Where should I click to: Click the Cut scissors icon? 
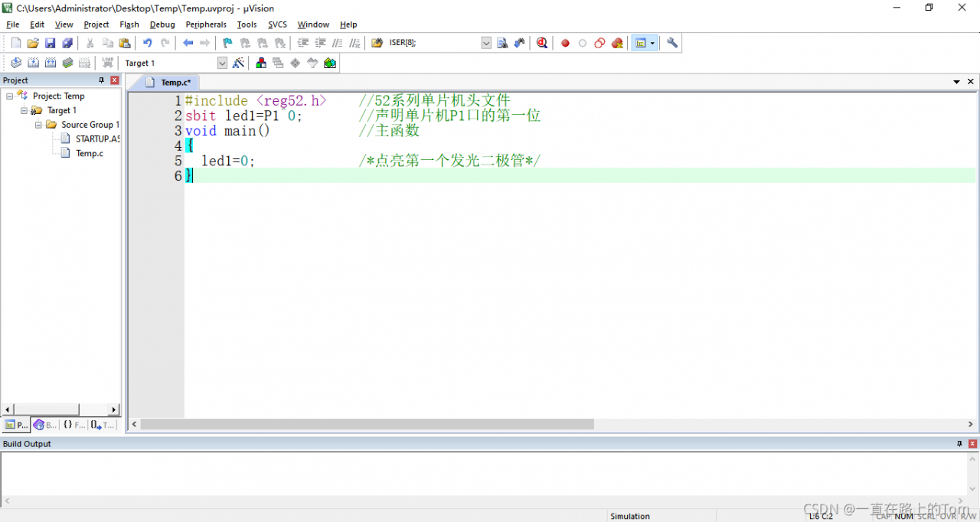90,44
